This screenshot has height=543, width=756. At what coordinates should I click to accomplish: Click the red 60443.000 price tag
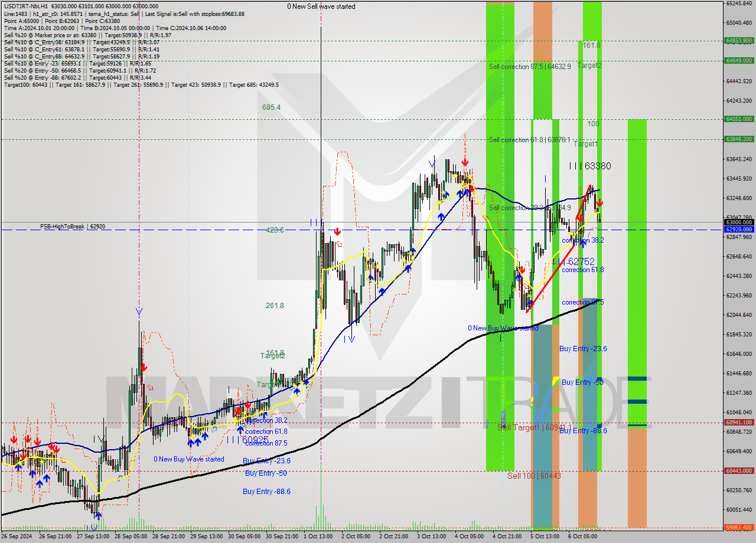(x=738, y=470)
